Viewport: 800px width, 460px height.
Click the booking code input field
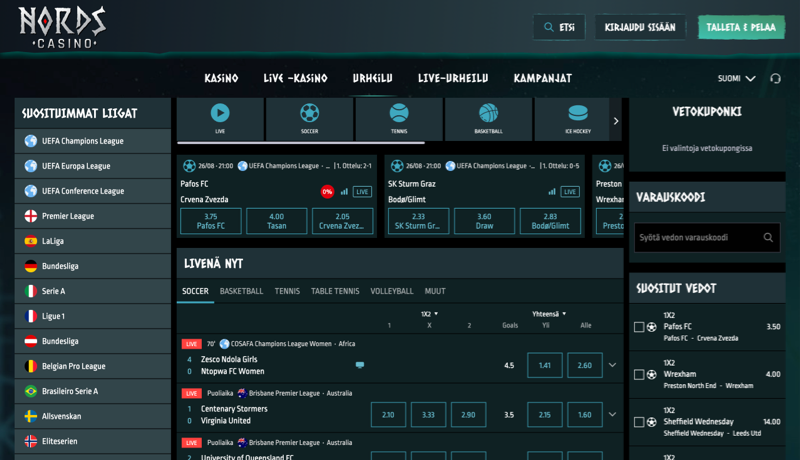(x=696, y=238)
